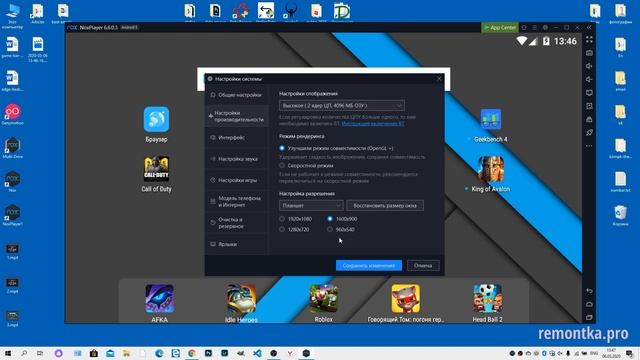
Task: Open the Браузер app icon
Action: pos(156,119)
